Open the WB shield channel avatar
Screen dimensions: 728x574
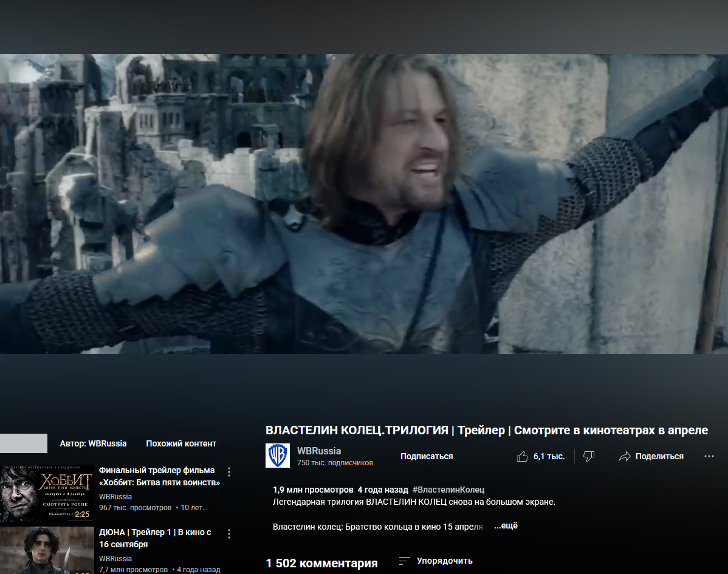[278, 456]
